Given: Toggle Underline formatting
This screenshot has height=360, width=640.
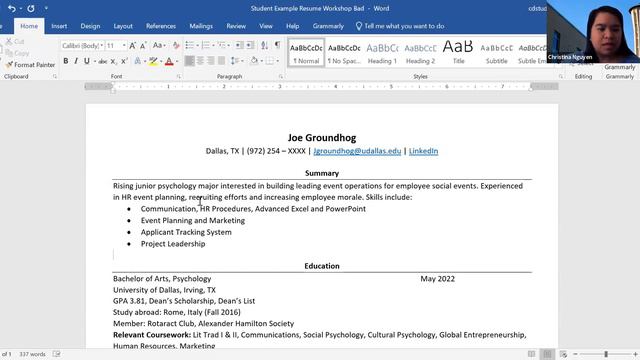Looking at the screenshot, I should [x=87, y=61].
